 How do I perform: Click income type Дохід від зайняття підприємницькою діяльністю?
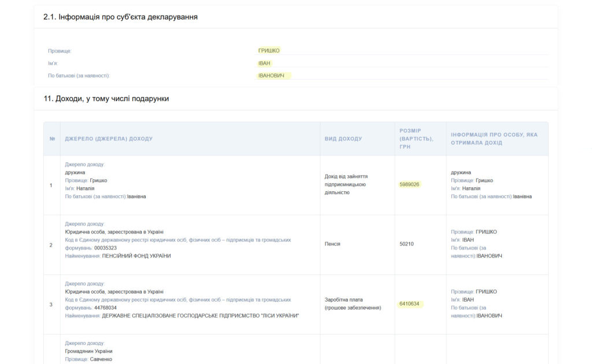(x=346, y=184)
